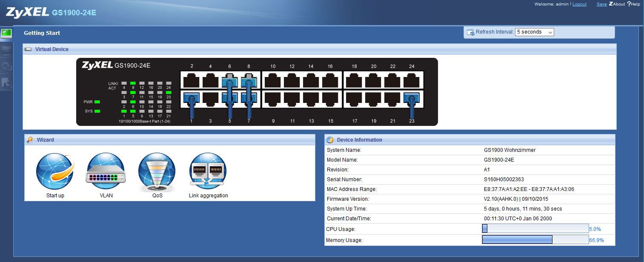This screenshot has height=262, width=644.
Task: Click connected port 8 on virtual device
Action: (x=249, y=80)
